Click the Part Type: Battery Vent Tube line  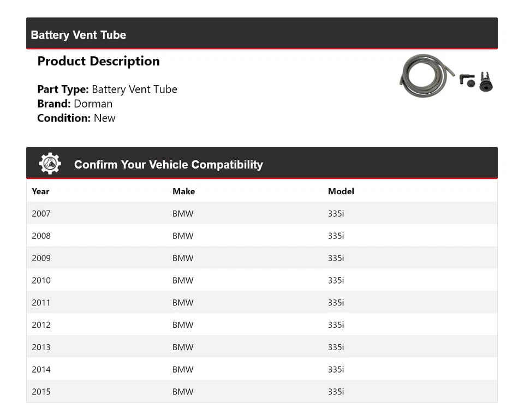tap(107, 89)
